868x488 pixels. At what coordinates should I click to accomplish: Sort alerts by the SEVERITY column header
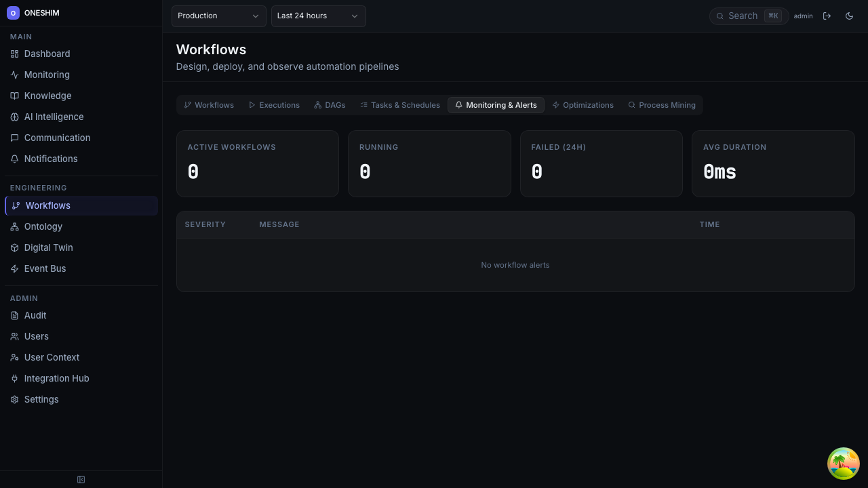(x=205, y=224)
